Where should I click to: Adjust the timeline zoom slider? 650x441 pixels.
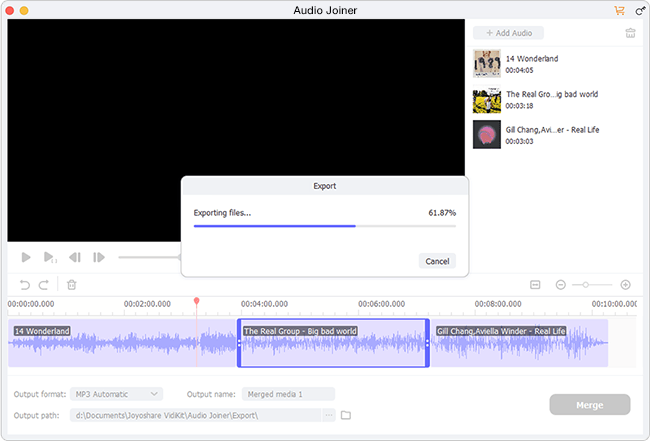tap(592, 285)
